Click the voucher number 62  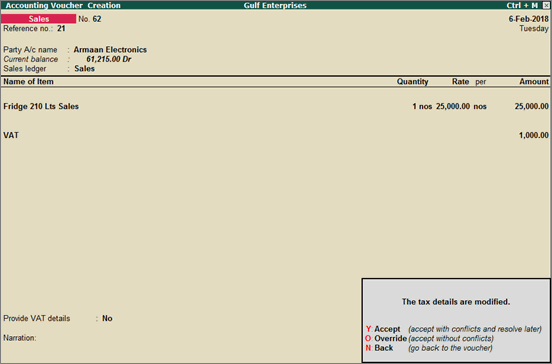97,19
